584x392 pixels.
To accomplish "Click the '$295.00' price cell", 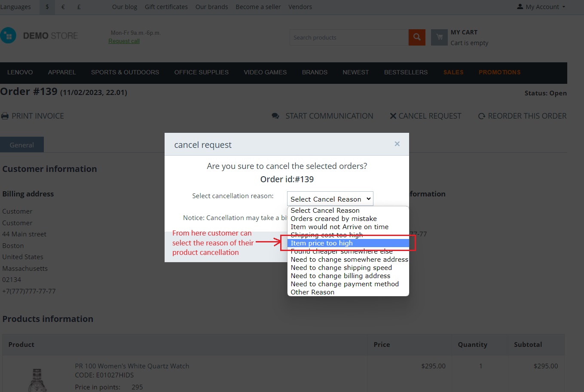I will [433, 366].
